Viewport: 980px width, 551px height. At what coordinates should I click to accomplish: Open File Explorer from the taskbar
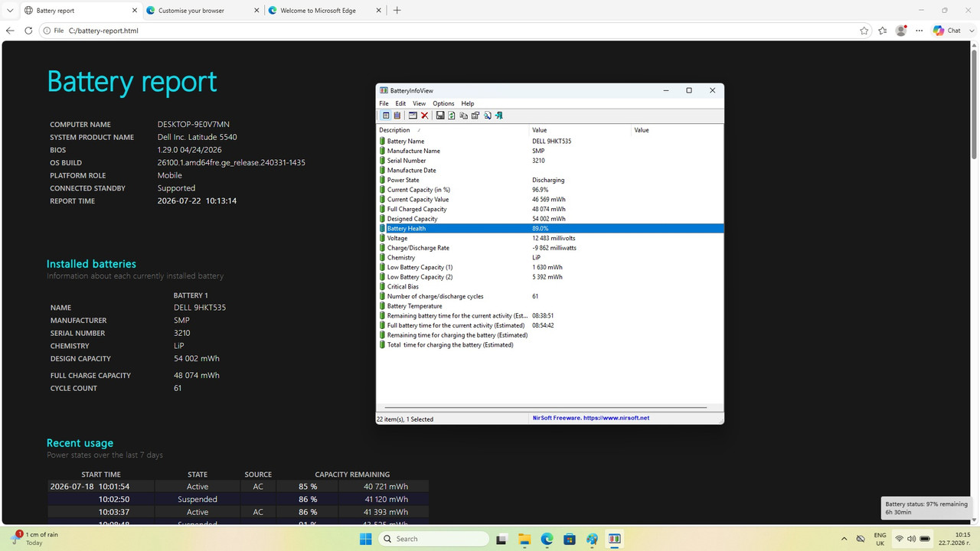(524, 539)
